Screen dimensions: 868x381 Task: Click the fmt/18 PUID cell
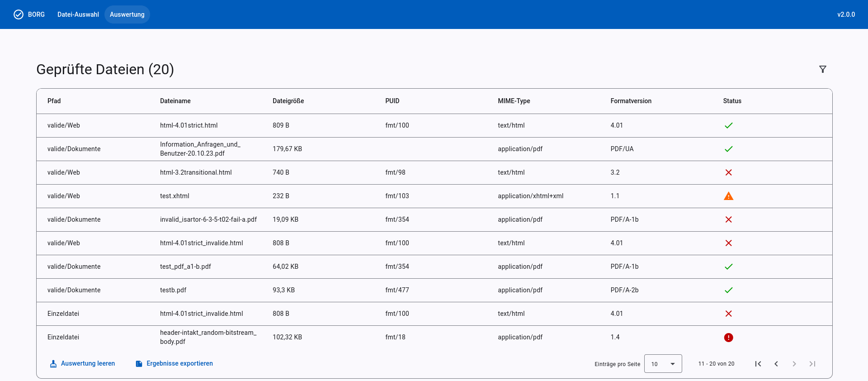point(395,337)
